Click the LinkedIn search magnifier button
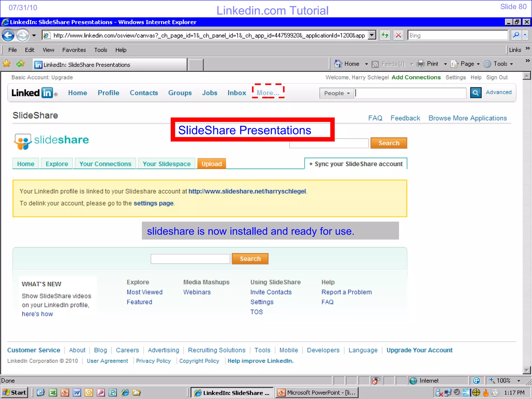This screenshot has height=399, width=532. coord(476,92)
